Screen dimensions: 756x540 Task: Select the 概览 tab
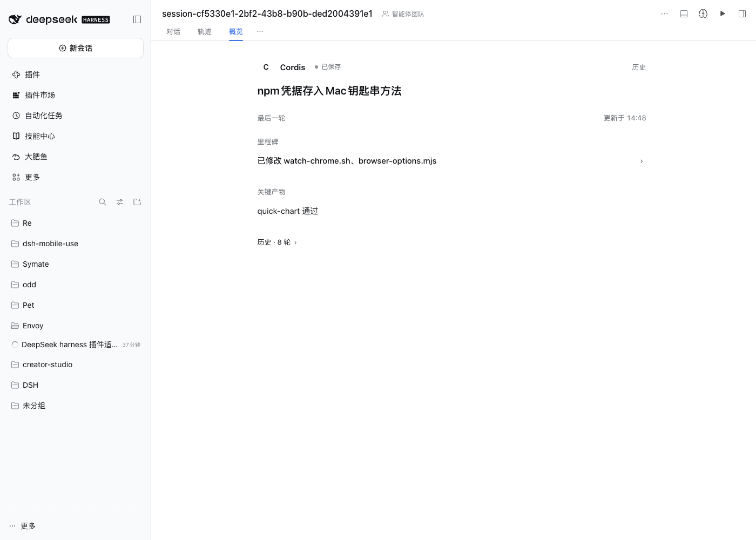pyautogui.click(x=236, y=31)
